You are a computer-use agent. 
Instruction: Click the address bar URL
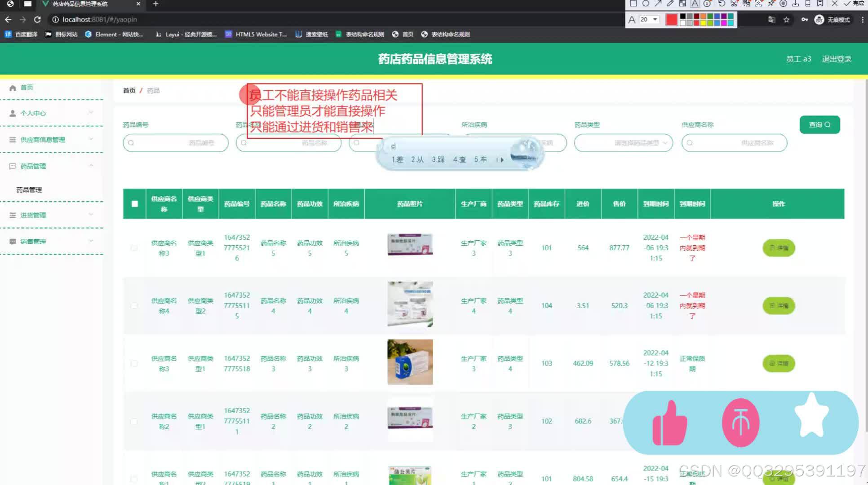point(100,19)
